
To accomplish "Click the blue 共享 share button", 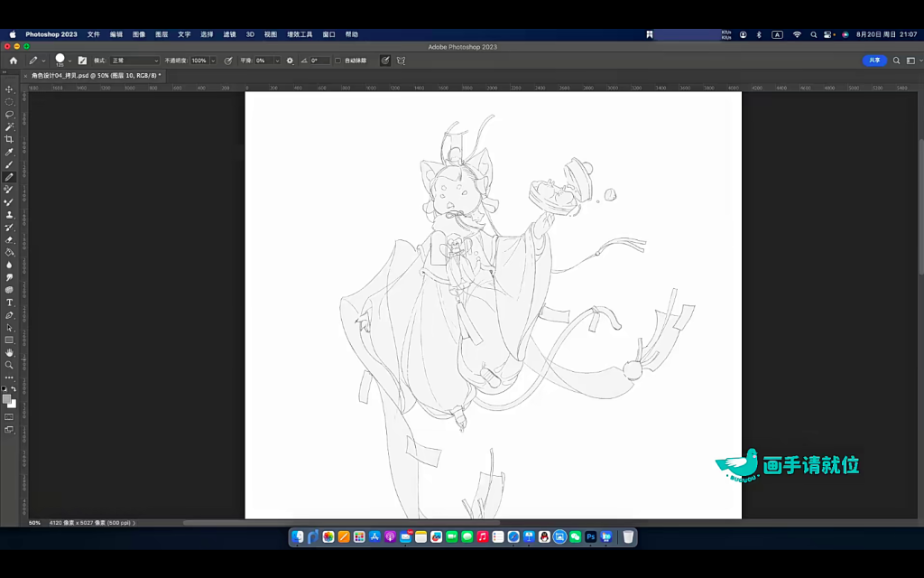I will pos(873,61).
